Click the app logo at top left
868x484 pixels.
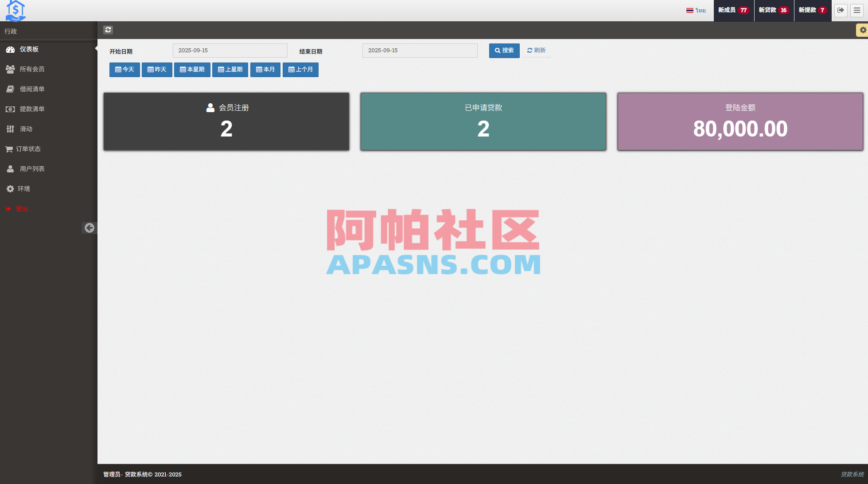(15, 10)
